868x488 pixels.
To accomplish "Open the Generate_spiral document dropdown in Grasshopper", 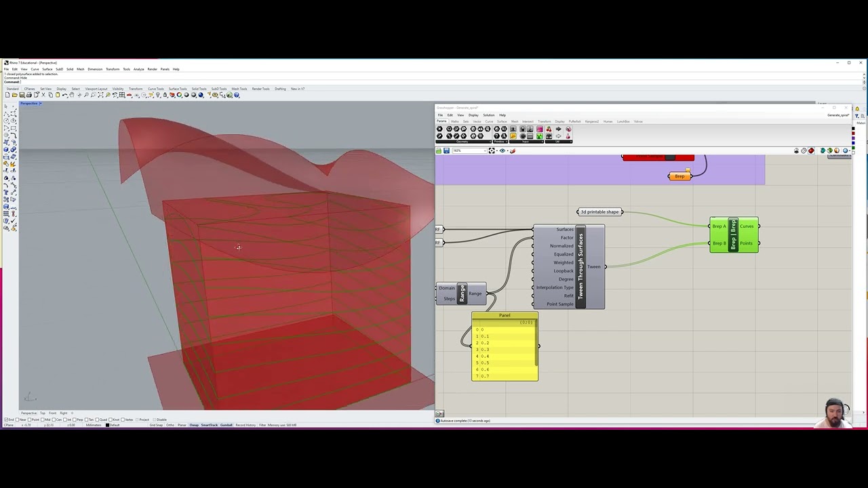I will 838,115.
